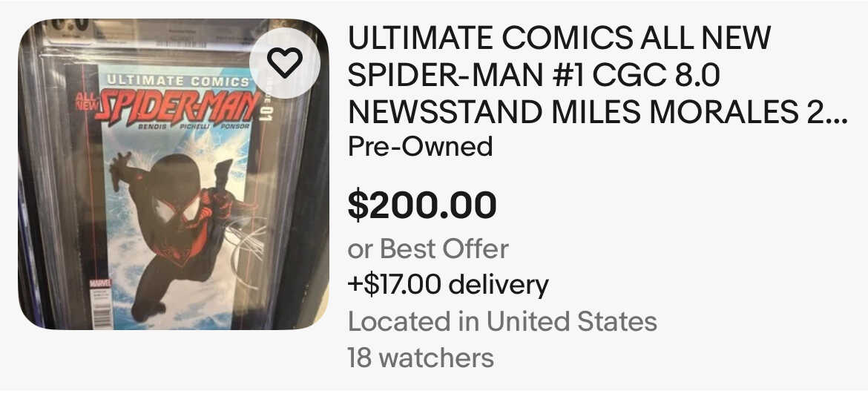Click the $200.00 price
This screenshot has height=405, width=868.
422,205
